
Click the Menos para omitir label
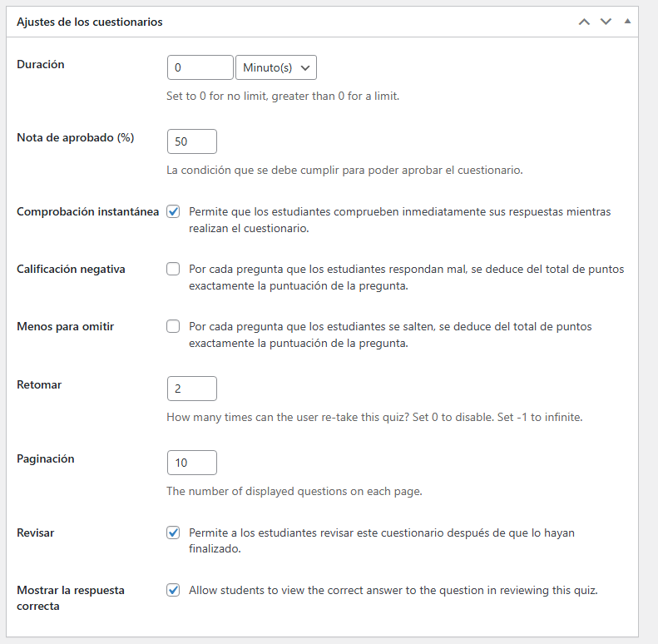pos(66,327)
